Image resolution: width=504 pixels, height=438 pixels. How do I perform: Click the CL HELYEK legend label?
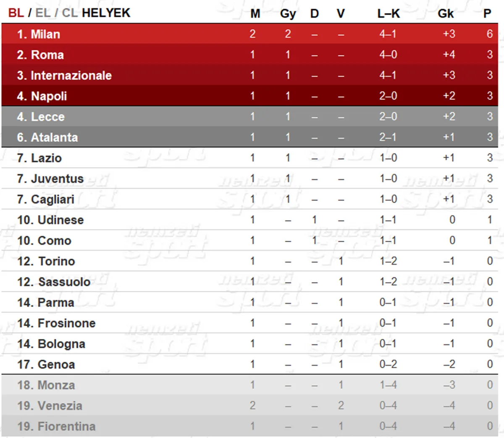click(x=96, y=13)
